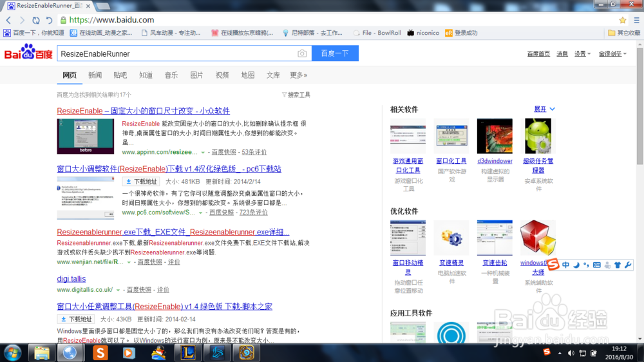Open File Explorer from the taskbar
The image size is (644, 362).
pyautogui.click(x=41, y=353)
